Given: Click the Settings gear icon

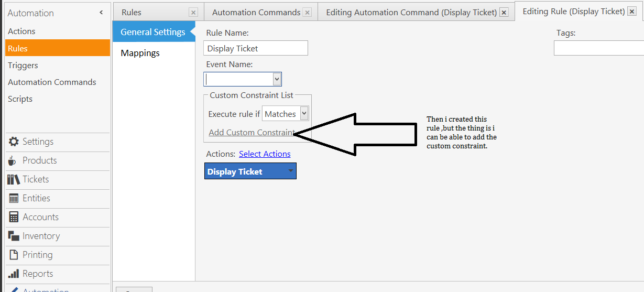Looking at the screenshot, I should [14, 142].
